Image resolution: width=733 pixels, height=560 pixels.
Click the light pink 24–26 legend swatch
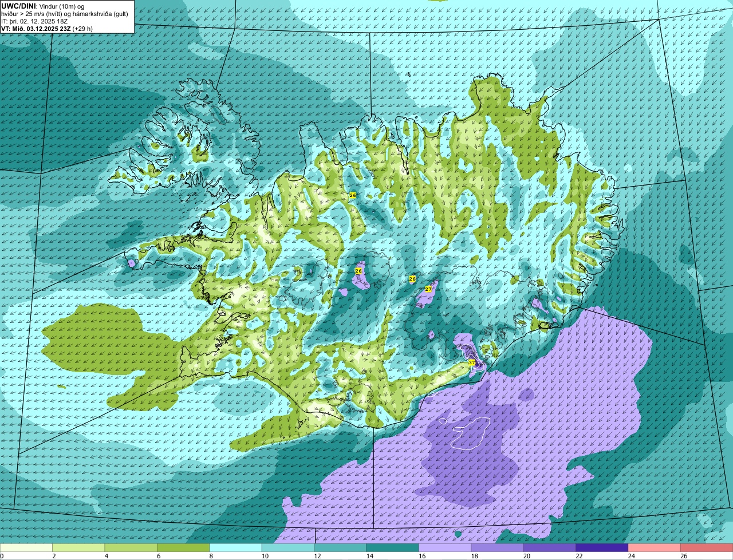click(655, 548)
